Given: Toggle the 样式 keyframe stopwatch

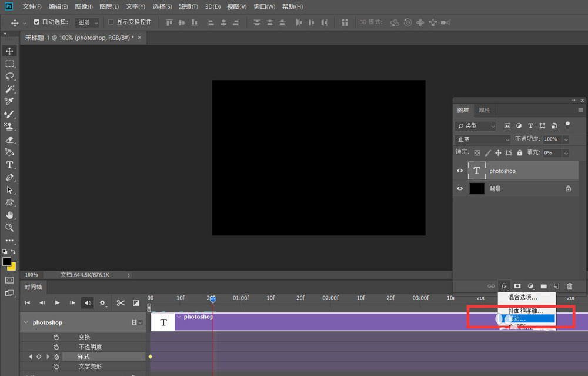Looking at the screenshot, I should pos(56,357).
